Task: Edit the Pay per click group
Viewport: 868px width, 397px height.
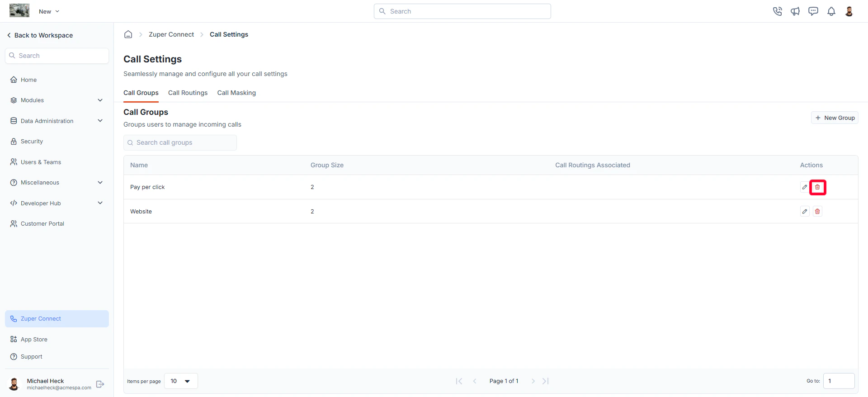Action: [805, 187]
